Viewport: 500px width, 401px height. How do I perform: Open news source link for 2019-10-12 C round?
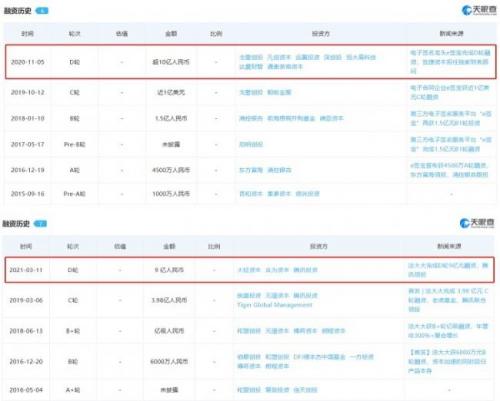pos(449,92)
